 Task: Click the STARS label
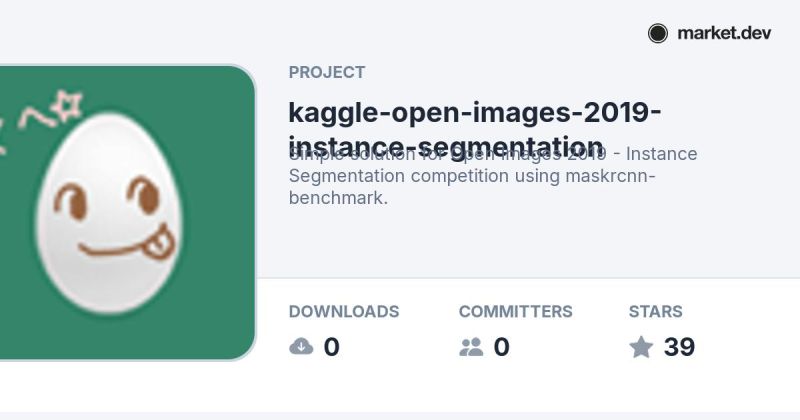(656, 311)
